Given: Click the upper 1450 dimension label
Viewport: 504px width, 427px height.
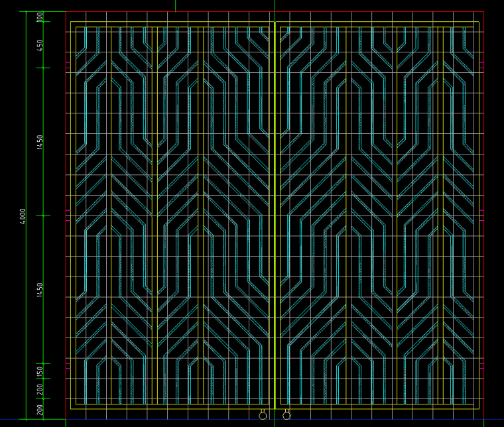Looking at the screenshot, I should click(x=40, y=141).
